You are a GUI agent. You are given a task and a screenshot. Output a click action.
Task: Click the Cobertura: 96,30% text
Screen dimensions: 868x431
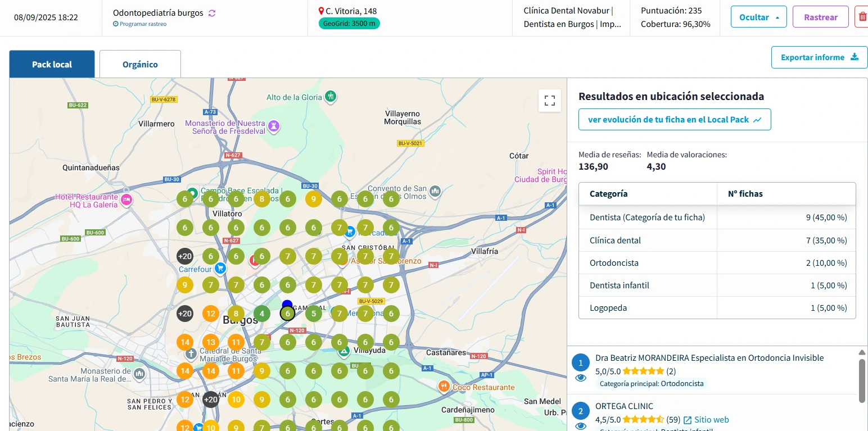tap(676, 24)
